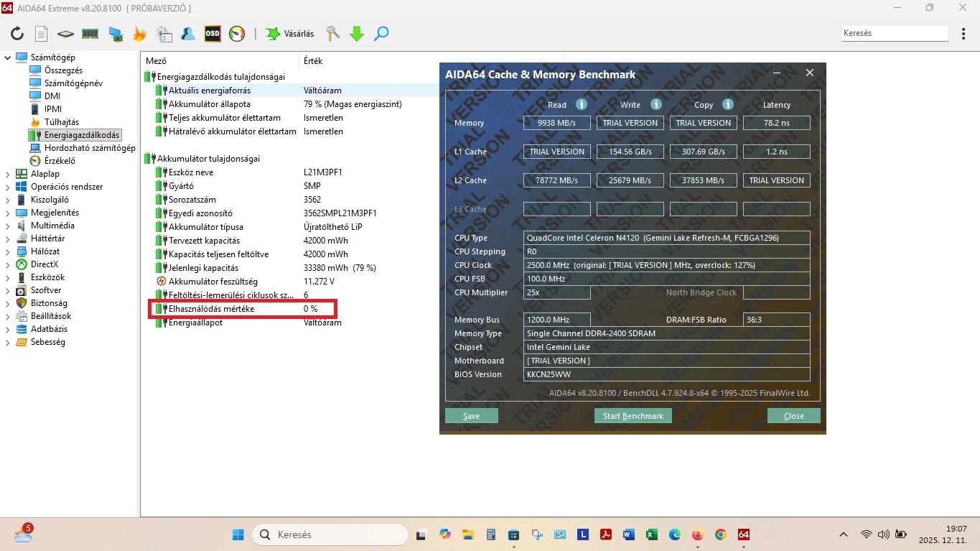980x551 pixels.
Task: Select the Aktuális energiaforrás row
Action: tap(291, 91)
